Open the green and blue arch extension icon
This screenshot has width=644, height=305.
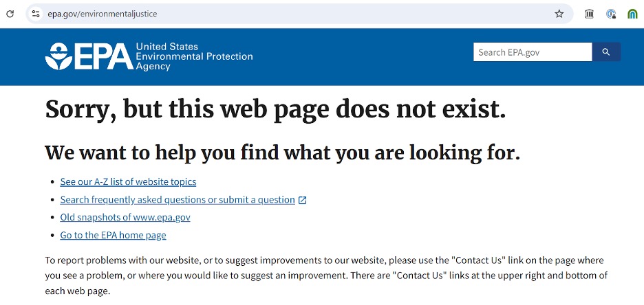[x=632, y=14]
